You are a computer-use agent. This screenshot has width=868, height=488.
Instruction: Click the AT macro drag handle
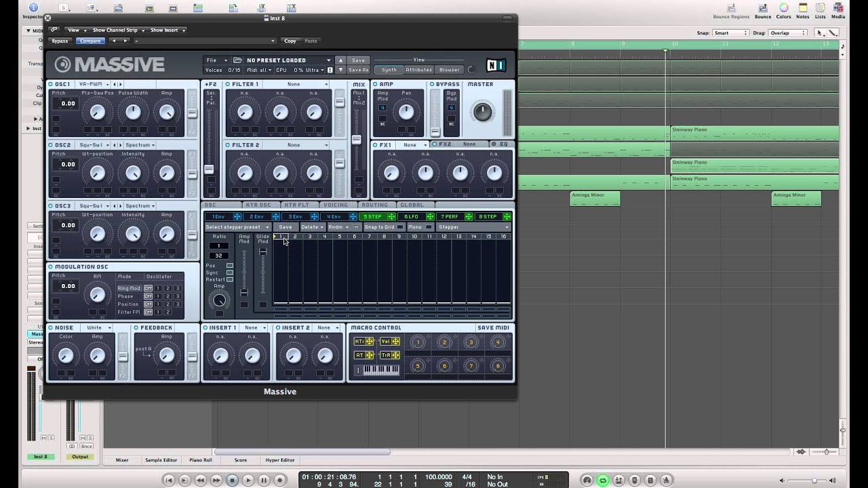[x=370, y=355]
